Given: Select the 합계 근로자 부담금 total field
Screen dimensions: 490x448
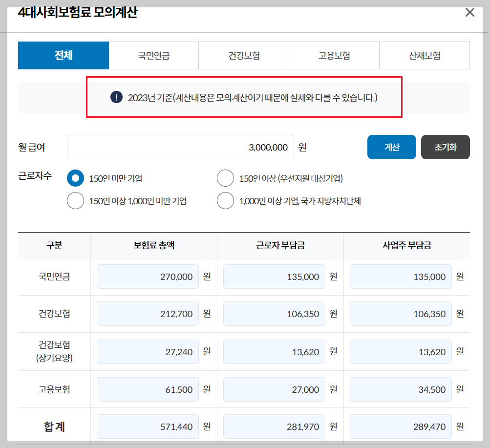Looking at the screenshot, I should (274, 426).
